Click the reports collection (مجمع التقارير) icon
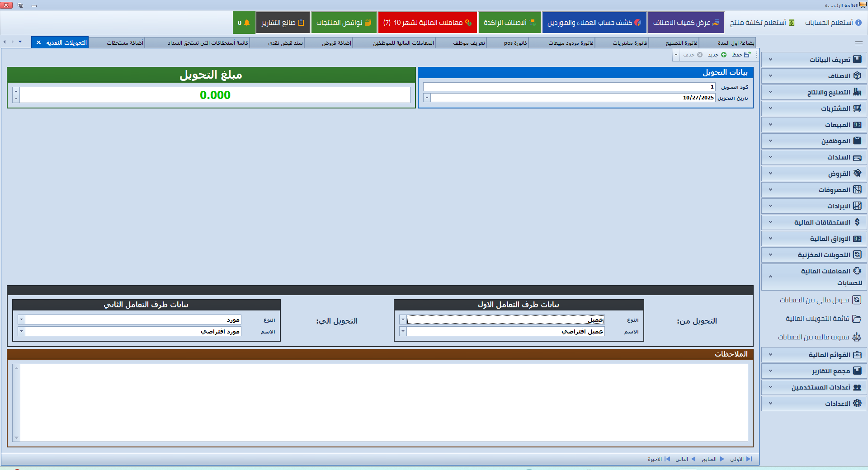 pos(857,371)
